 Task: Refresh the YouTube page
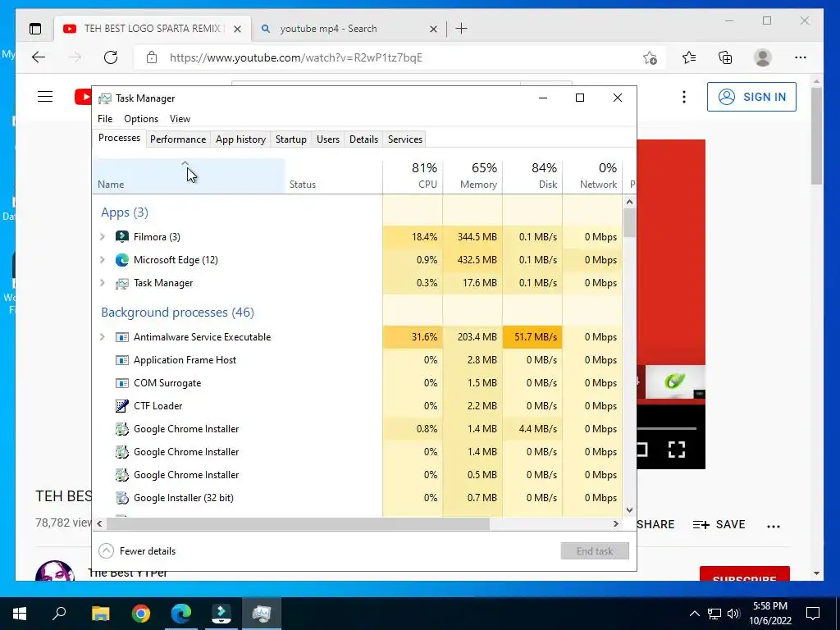click(111, 57)
